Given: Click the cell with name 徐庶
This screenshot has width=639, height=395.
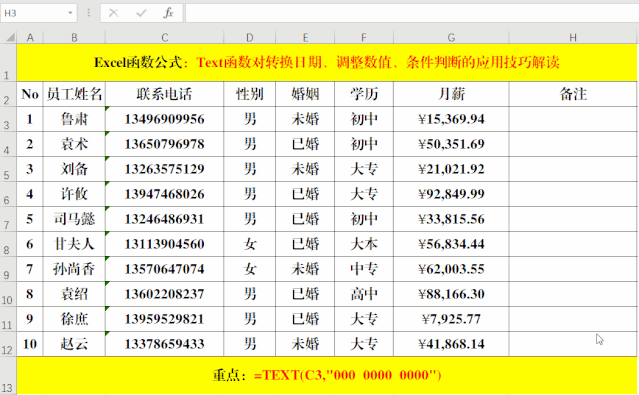Looking at the screenshot, I should [74, 319].
